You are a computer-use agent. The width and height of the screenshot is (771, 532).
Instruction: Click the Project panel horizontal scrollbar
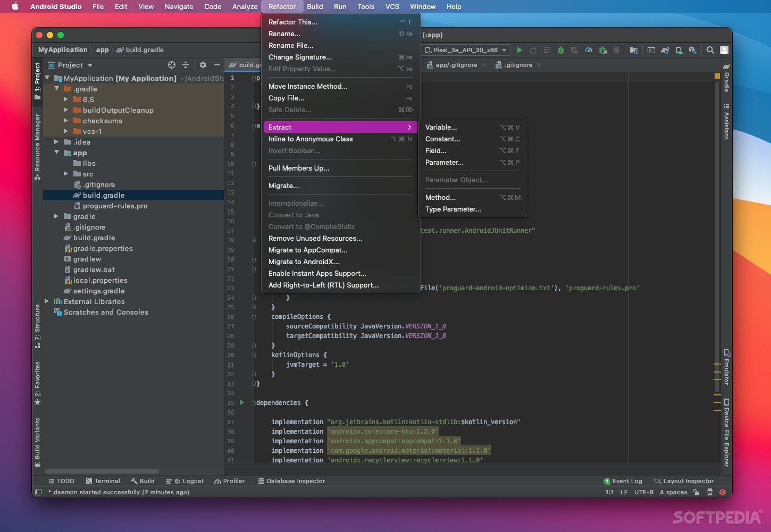click(x=102, y=471)
